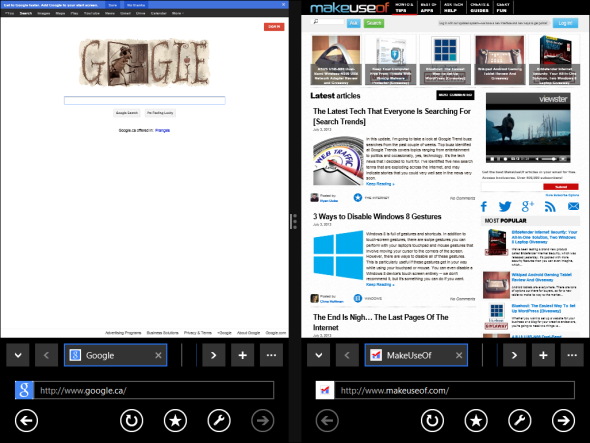Click the Twitter bird icon

click(x=505, y=206)
